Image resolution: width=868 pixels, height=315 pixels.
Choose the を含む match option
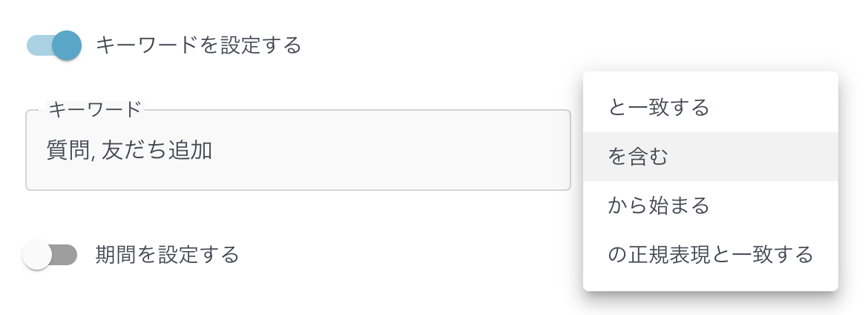(638, 157)
